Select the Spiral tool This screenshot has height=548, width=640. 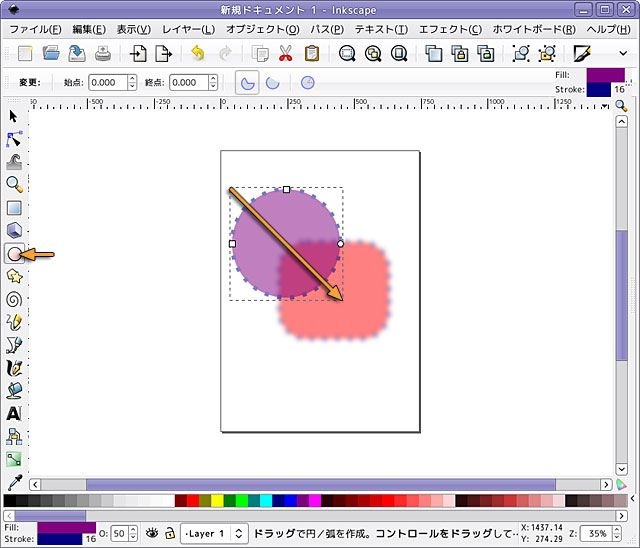(14, 299)
